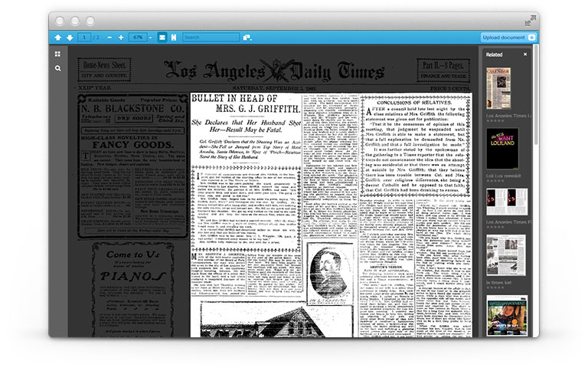The image size is (588, 368).
Task: Rate first related document using its stars
Action: pos(495,120)
